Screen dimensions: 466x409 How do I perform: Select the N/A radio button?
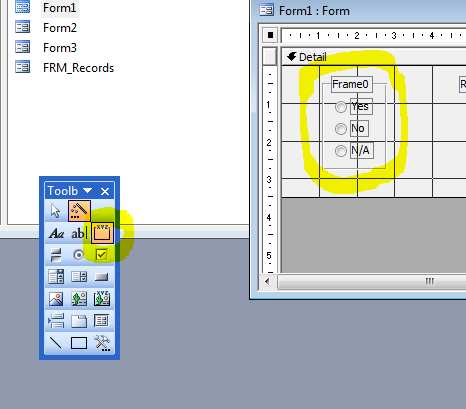[341, 151]
